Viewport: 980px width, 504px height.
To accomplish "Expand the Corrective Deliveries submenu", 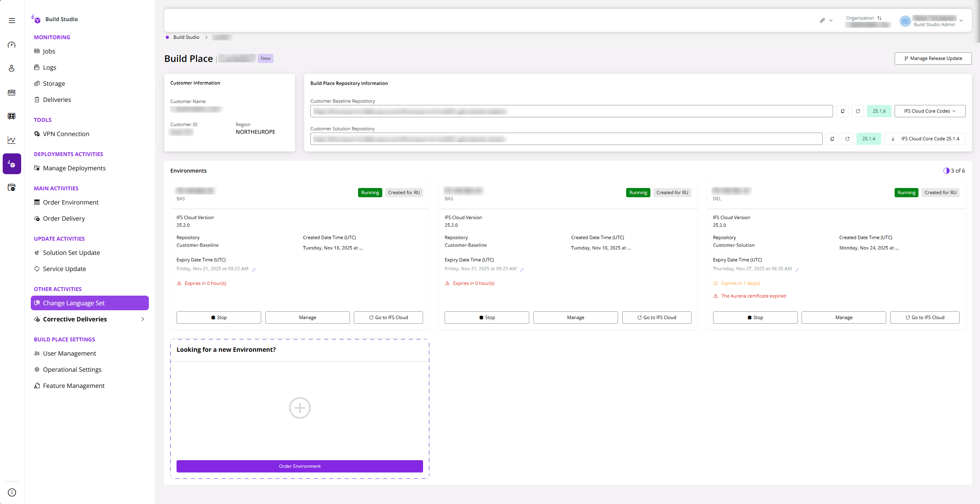I will tap(142, 319).
